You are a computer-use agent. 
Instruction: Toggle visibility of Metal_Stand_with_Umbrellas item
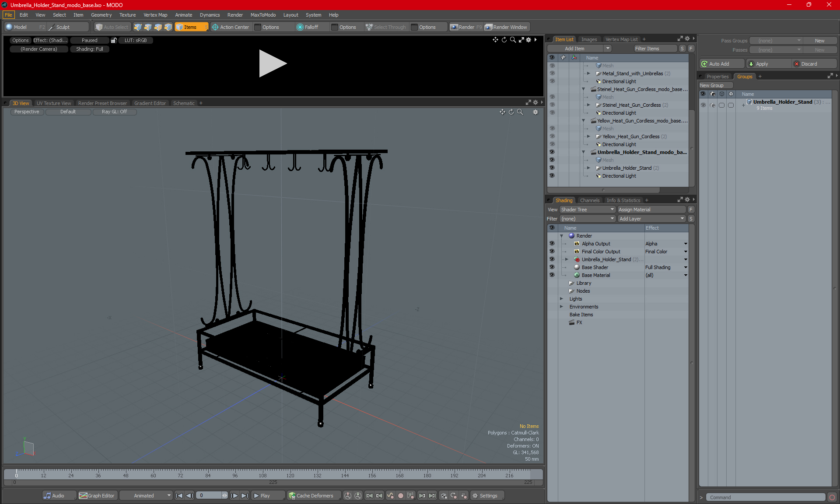[552, 73]
